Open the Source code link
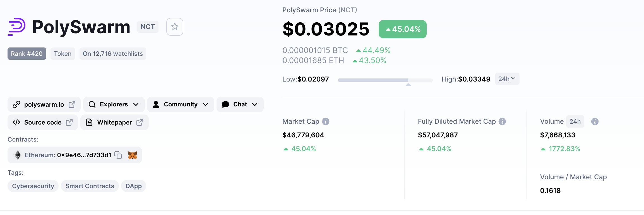 click(x=43, y=122)
